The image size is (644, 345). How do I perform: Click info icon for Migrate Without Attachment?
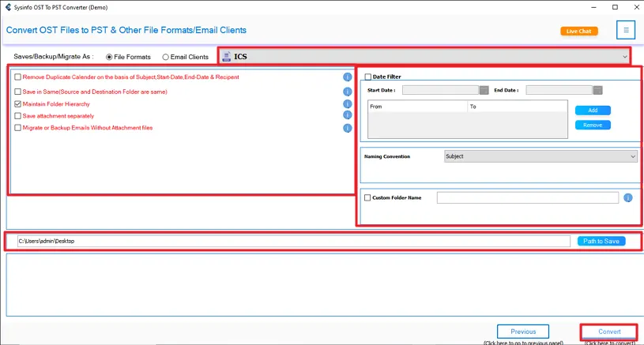tap(348, 129)
